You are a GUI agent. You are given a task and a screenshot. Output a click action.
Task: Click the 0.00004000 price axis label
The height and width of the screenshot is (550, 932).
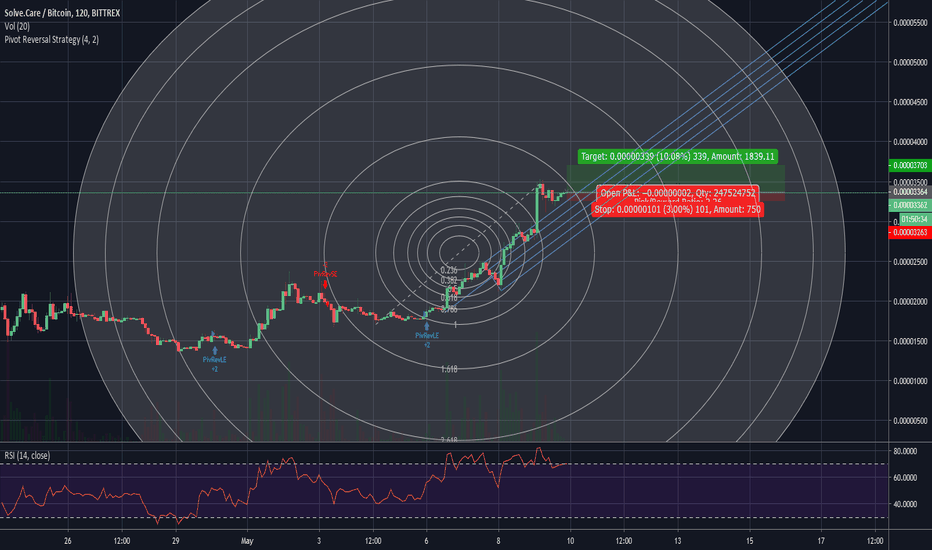(x=910, y=142)
